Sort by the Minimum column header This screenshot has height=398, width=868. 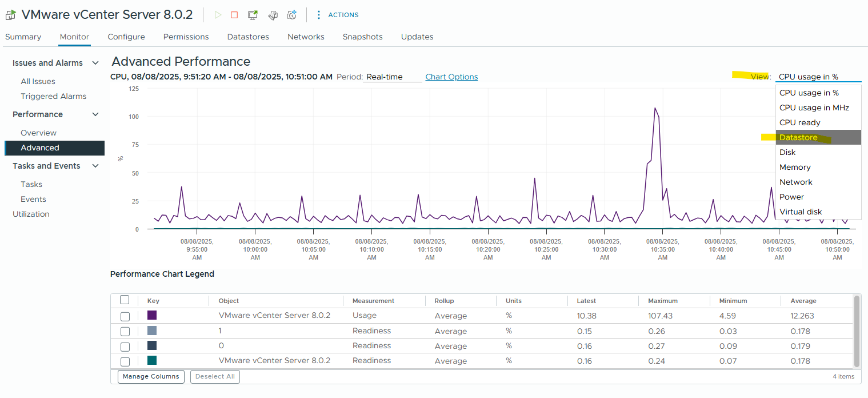733,301
